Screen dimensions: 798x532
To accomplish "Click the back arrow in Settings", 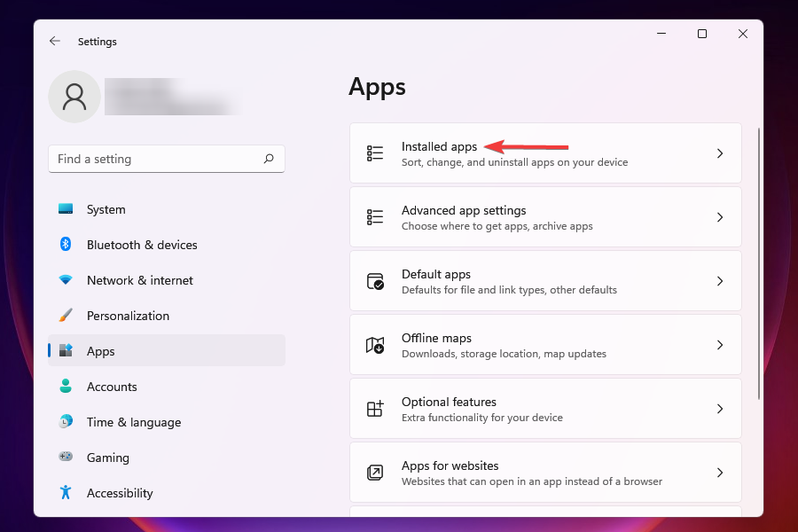I will [x=54, y=42].
